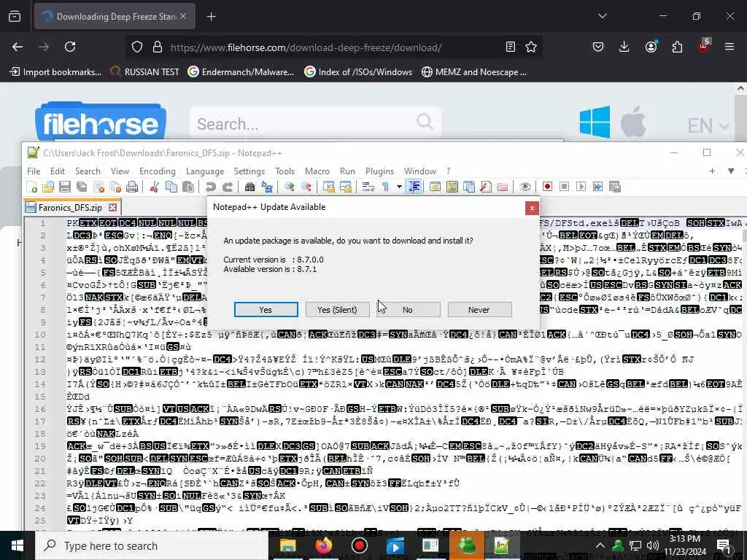This screenshot has width=747, height=560.
Task: Start macro recording with red record icon
Action: [x=547, y=187]
